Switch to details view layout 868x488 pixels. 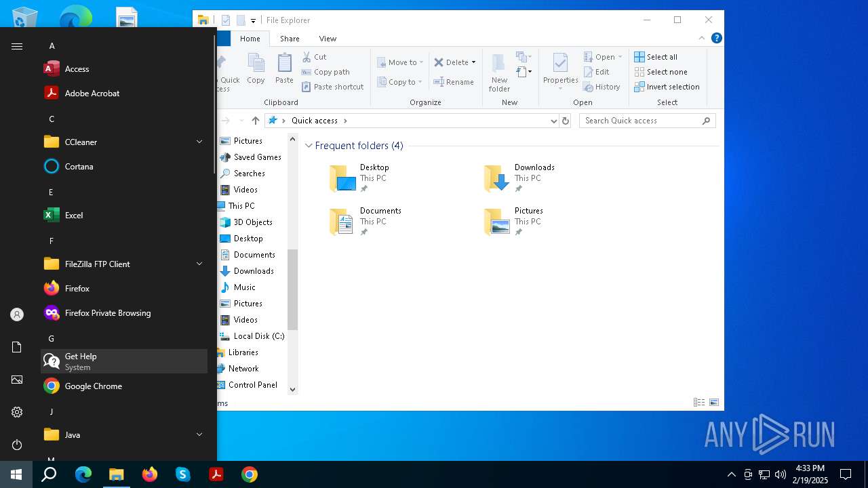click(699, 403)
